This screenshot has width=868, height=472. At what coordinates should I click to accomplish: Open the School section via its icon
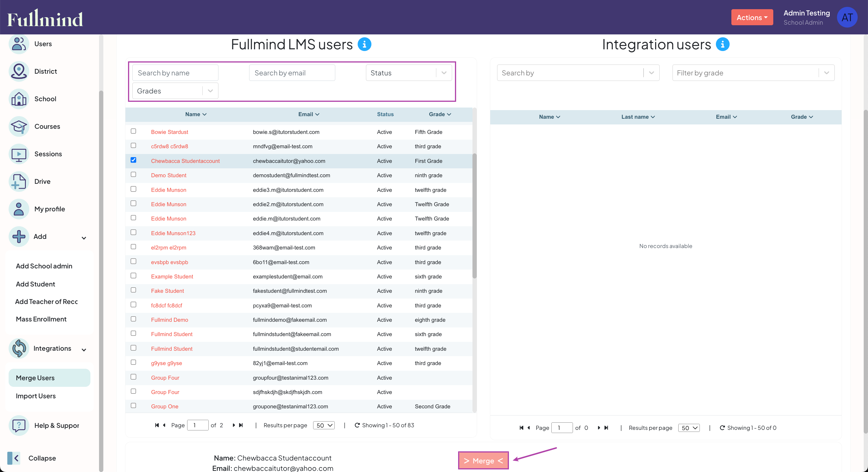(x=19, y=99)
